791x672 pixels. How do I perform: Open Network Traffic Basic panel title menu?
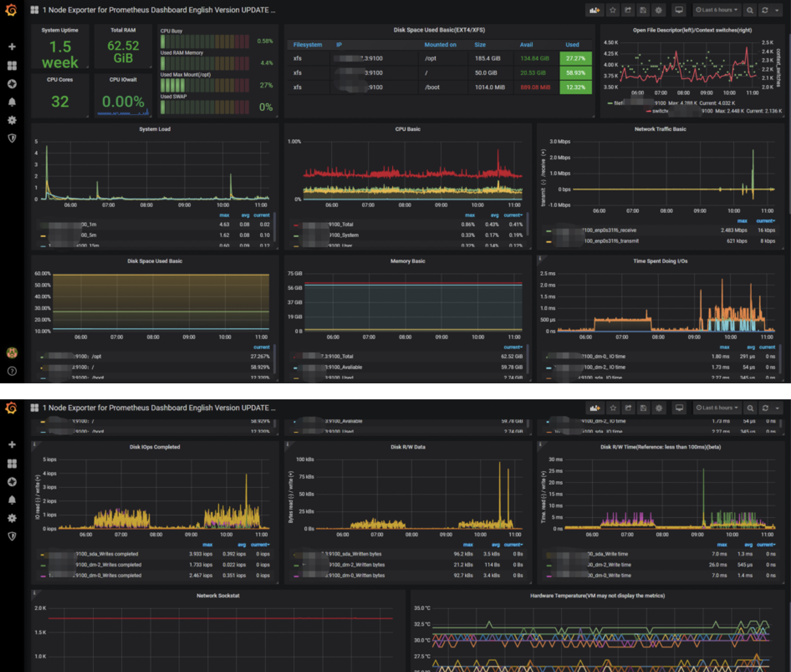tap(660, 129)
